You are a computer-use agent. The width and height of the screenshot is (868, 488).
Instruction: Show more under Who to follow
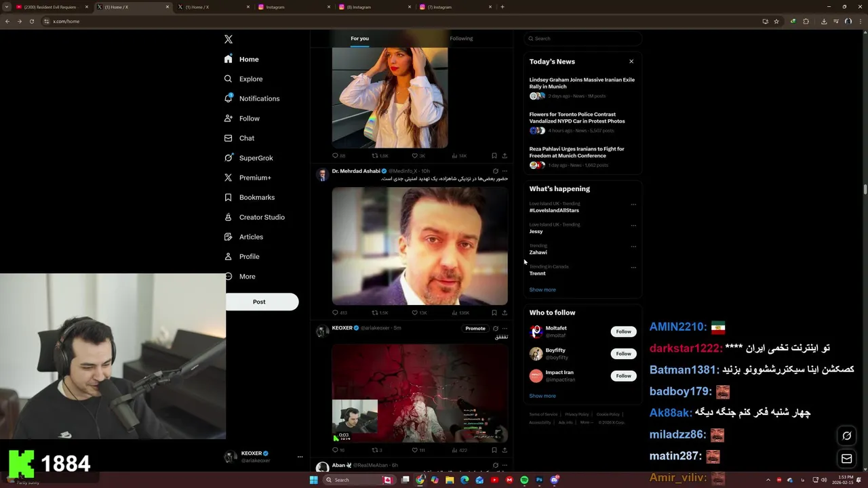pos(542,396)
